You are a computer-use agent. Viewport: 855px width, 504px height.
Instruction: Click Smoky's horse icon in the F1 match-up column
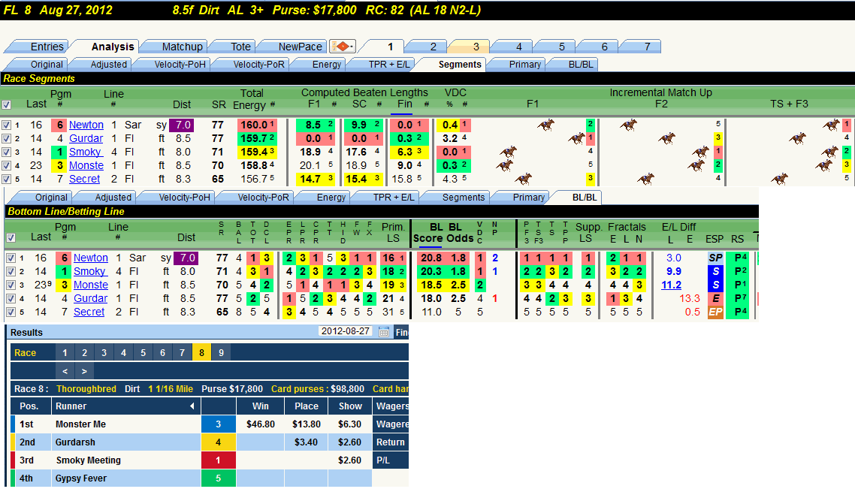coord(508,152)
